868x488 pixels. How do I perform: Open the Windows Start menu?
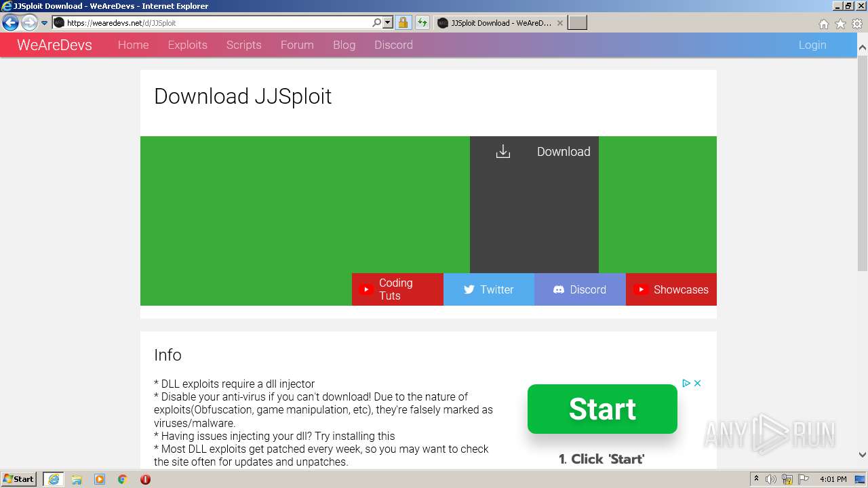click(19, 479)
